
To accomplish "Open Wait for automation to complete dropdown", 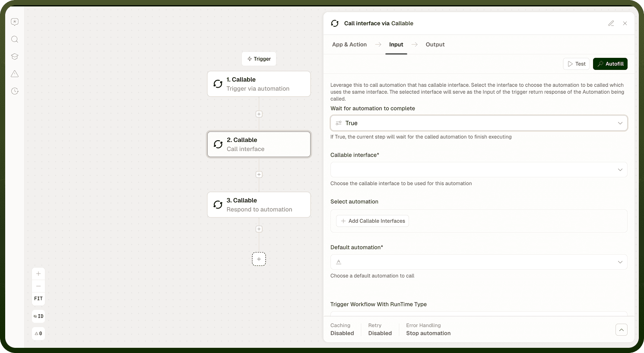I will pos(479,123).
